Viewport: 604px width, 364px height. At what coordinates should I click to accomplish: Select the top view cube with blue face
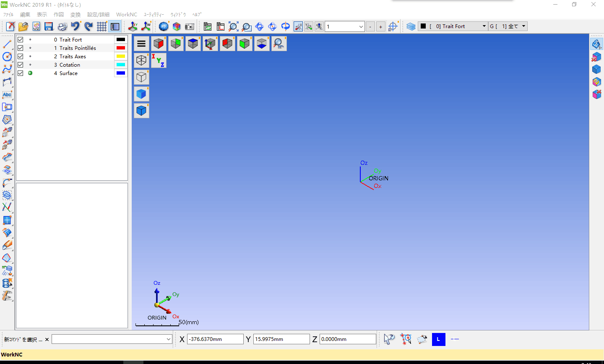click(x=193, y=43)
